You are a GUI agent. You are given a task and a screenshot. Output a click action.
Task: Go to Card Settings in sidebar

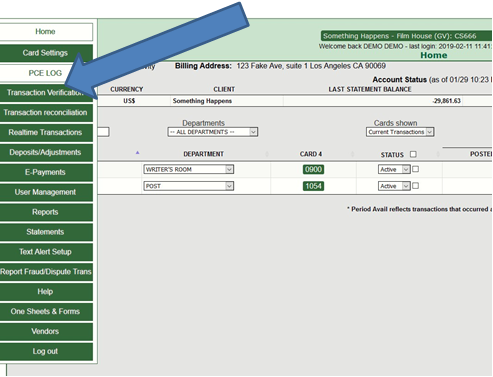coord(46,53)
